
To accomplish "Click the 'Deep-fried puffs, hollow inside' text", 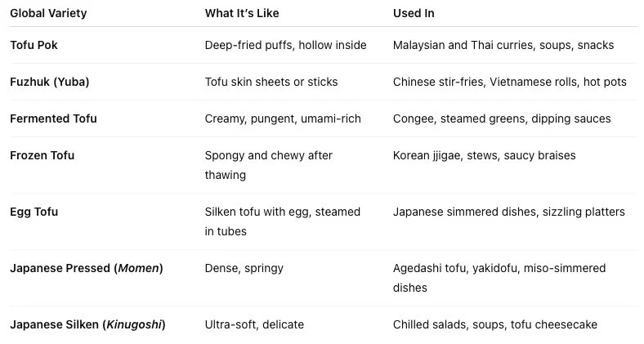I will 285,45.
